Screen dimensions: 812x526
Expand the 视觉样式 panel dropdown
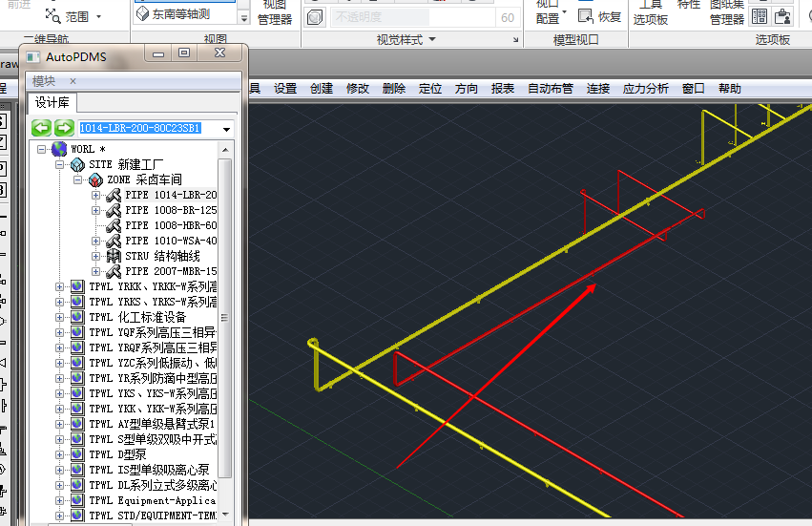click(x=432, y=39)
